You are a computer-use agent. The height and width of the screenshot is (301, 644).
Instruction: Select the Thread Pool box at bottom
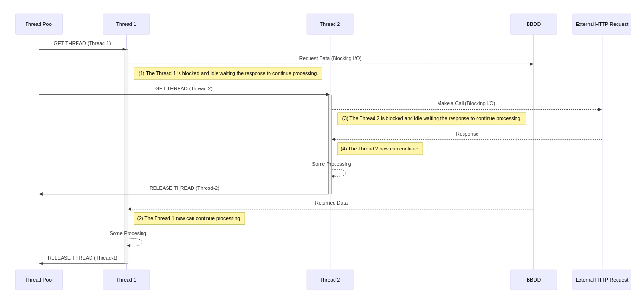[x=39, y=280]
